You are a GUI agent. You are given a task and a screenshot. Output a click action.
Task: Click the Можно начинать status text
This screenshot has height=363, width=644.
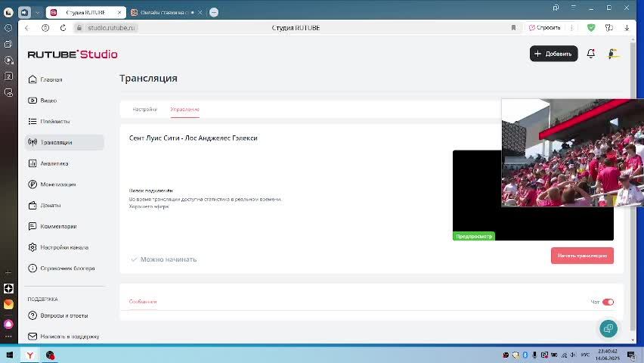click(x=169, y=259)
